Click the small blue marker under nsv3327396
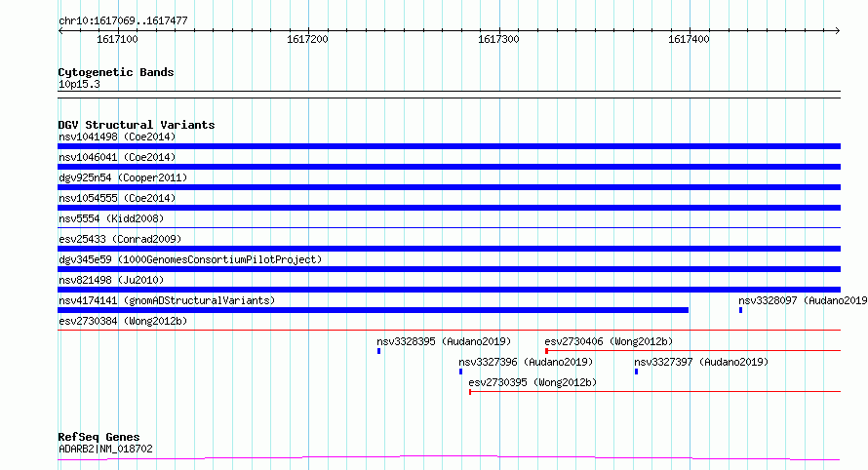Image resolution: width=868 pixels, height=470 pixels. click(460, 372)
